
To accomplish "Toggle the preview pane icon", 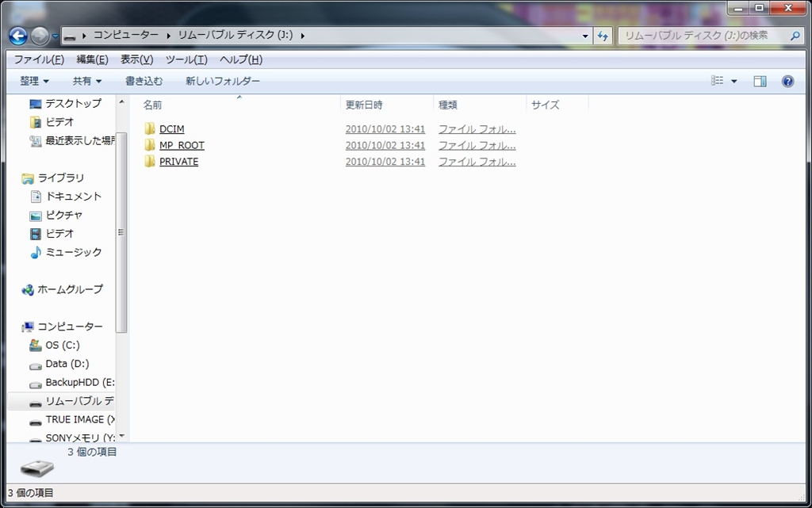I will [760, 81].
